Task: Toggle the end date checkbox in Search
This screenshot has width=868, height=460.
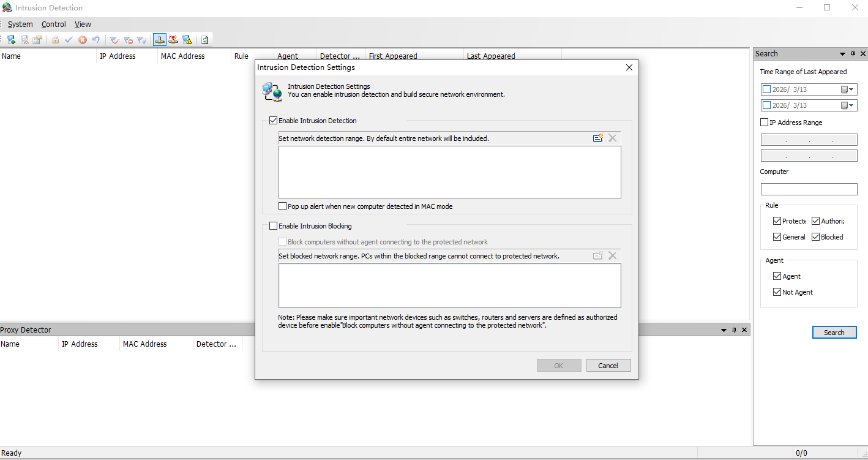Action: pyautogui.click(x=767, y=105)
